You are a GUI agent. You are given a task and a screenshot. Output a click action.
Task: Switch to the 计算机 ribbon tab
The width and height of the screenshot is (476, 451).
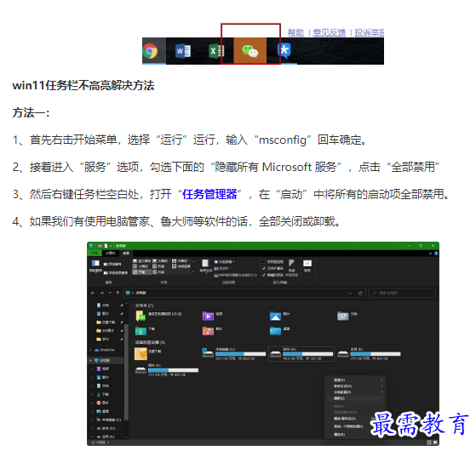click(111, 253)
